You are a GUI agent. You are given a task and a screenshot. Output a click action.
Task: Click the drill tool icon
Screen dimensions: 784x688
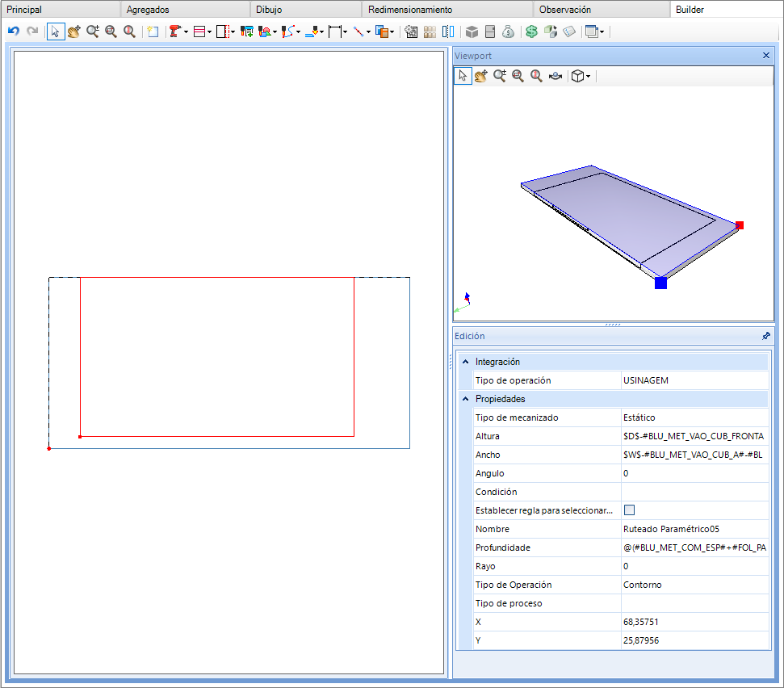[174, 31]
